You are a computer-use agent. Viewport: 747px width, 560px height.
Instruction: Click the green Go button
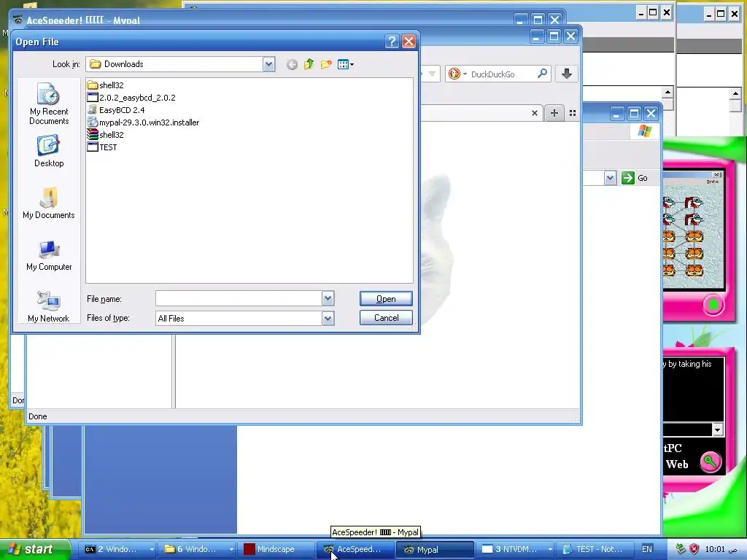coord(635,178)
